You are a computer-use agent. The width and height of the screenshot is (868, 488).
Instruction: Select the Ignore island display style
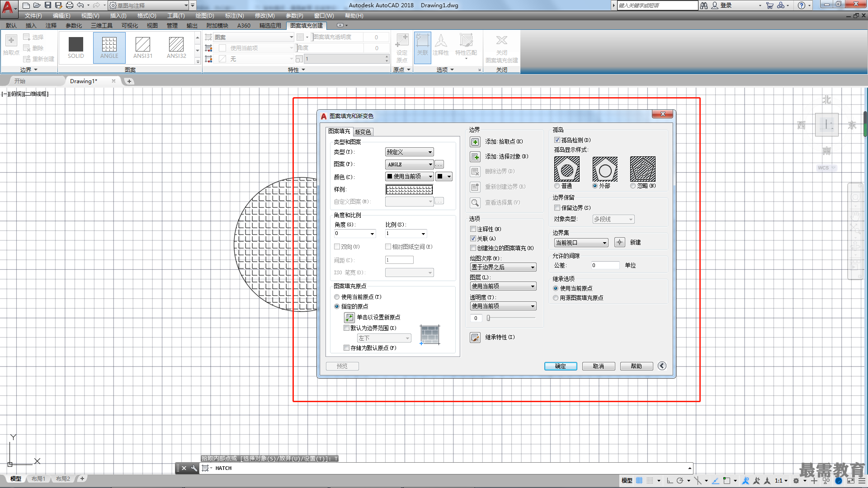[x=633, y=186]
